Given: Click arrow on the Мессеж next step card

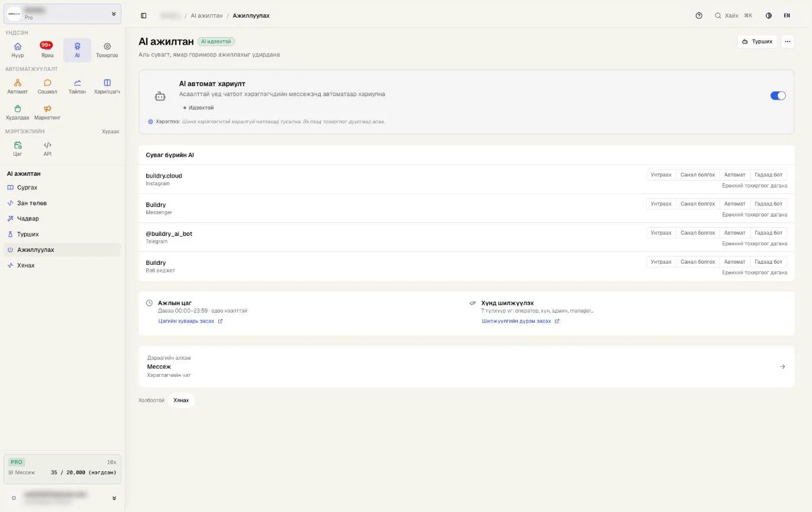Looking at the screenshot, I should 783,367.
